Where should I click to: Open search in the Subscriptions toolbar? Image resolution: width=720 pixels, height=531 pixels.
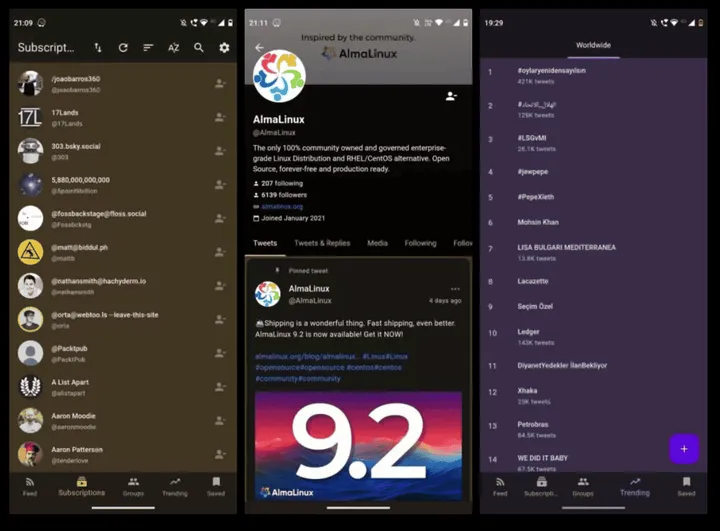(x=199, y=47)
